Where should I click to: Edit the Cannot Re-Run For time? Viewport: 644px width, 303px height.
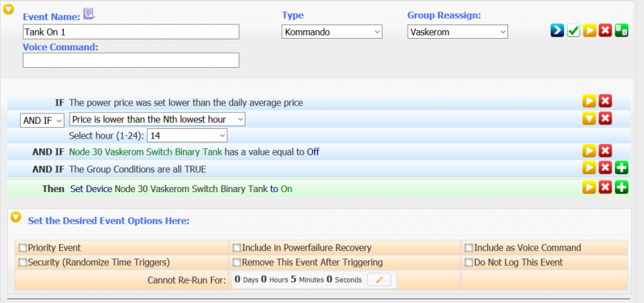(x=379, y=280)
